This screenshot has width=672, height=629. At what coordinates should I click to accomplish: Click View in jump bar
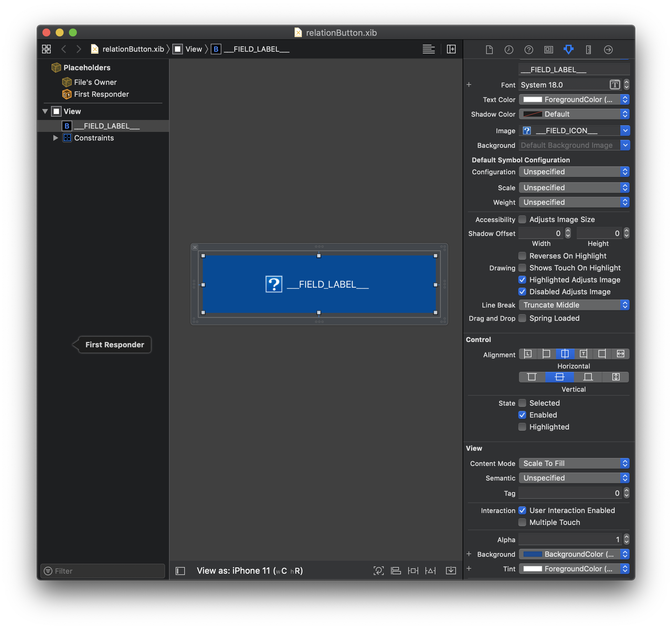coord(188,49)
